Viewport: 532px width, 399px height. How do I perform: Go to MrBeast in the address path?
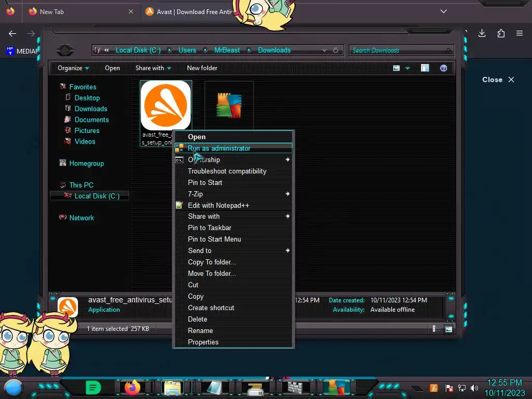[227, 50]
